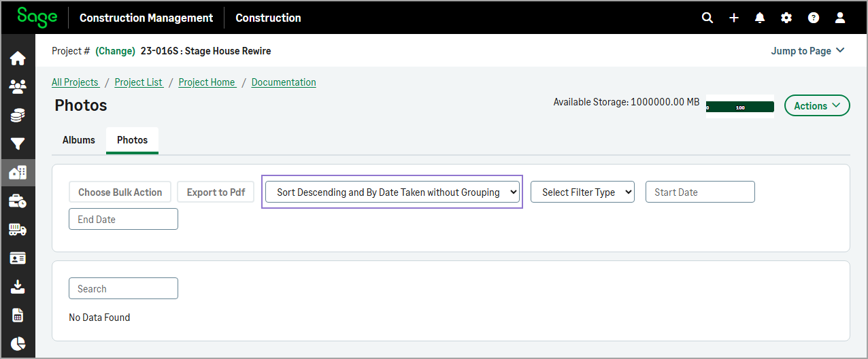The height and width of the screenshot is (359, 868).
Task: Open the Select Filter Type dropdown
Action: tap(582, 192)
